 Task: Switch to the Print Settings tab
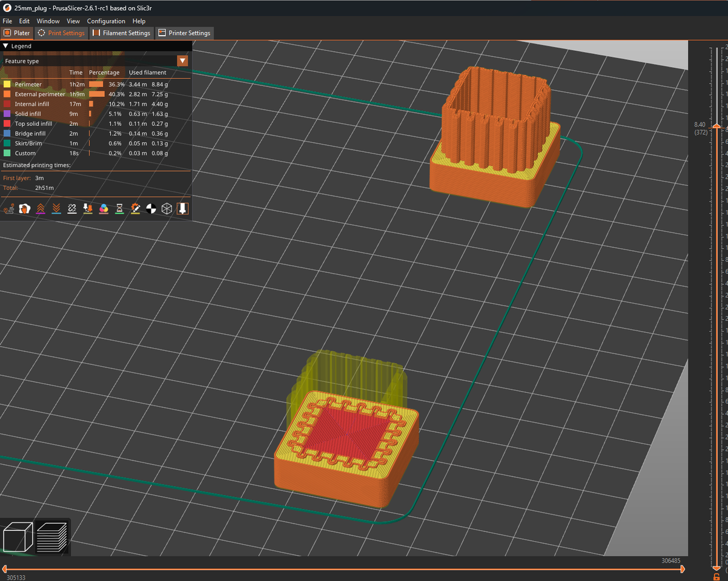click(x=61, y=33)
